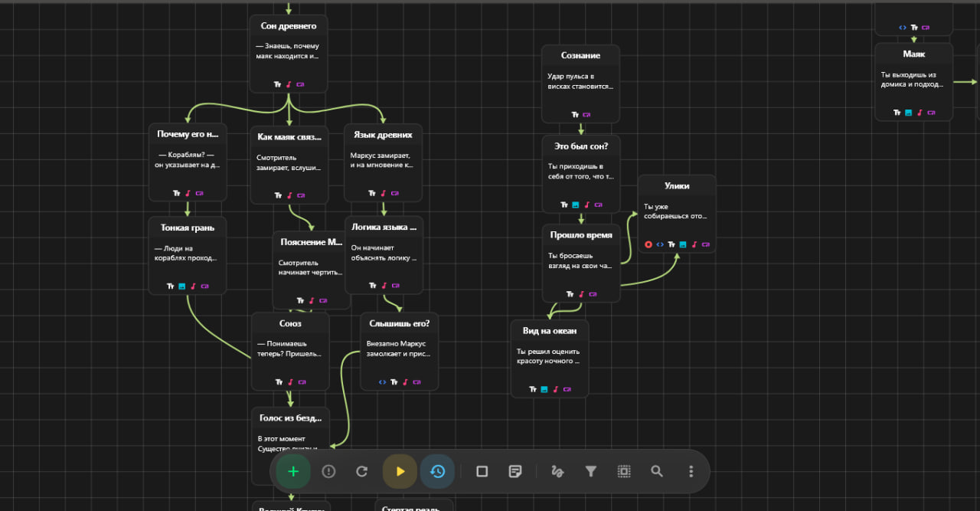Select the square frame tool in toolbar

(x=482, y=471)
